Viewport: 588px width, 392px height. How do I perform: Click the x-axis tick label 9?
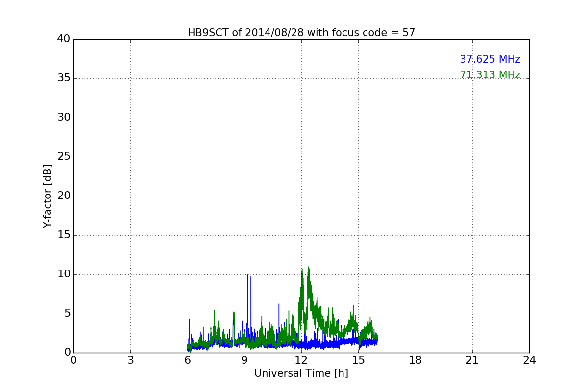245,360
